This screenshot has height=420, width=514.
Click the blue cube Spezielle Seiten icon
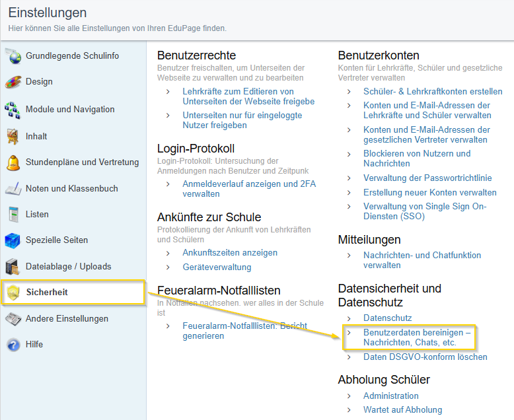[13, 240]
